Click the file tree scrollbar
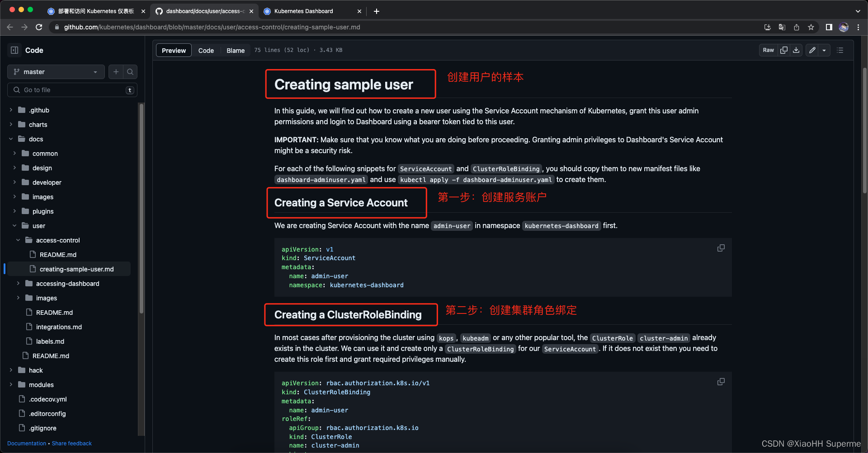This screenshot has height=453, width=868. click(x=142, y=208)
